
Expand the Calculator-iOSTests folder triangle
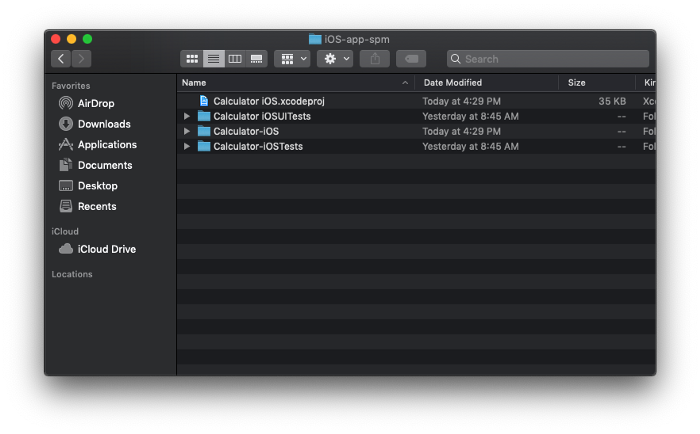187,146
